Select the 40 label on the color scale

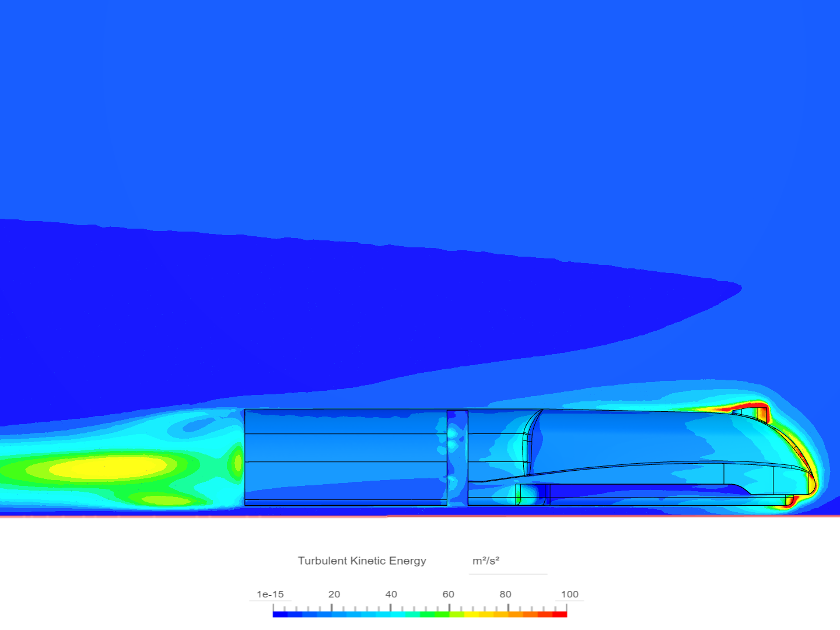[x=391, y=594]
